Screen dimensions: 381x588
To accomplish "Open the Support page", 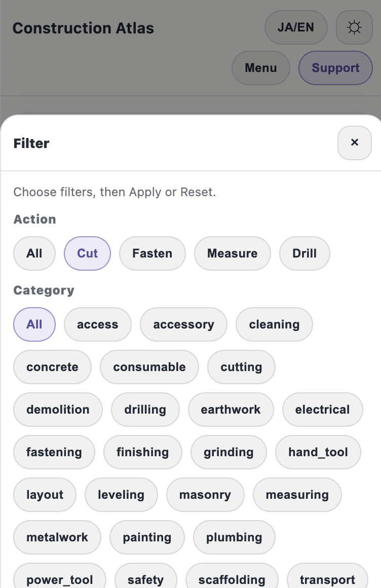I will (335, 67).
